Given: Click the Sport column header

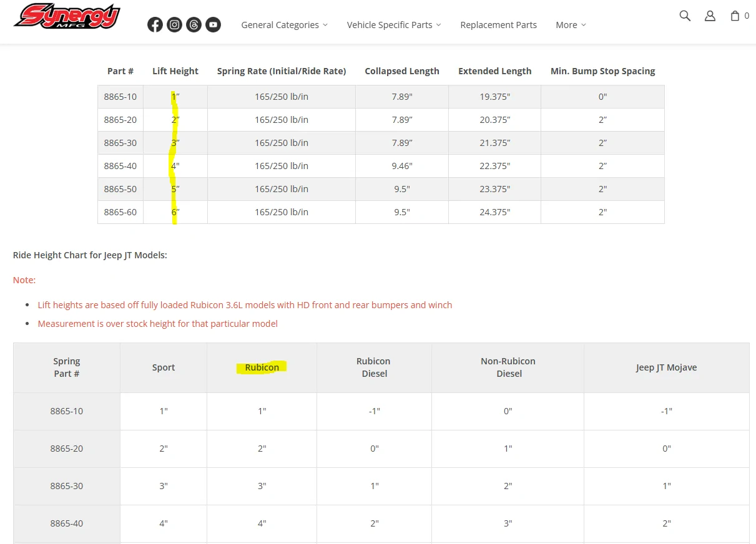Looking at the screenshot, I should [164, 367].
